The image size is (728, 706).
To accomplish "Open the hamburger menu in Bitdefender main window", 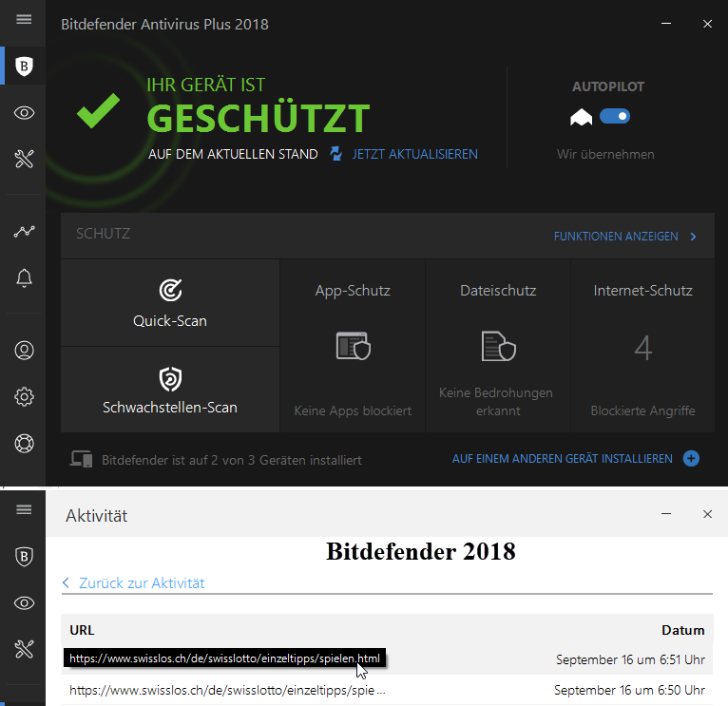I will (24, 20).
